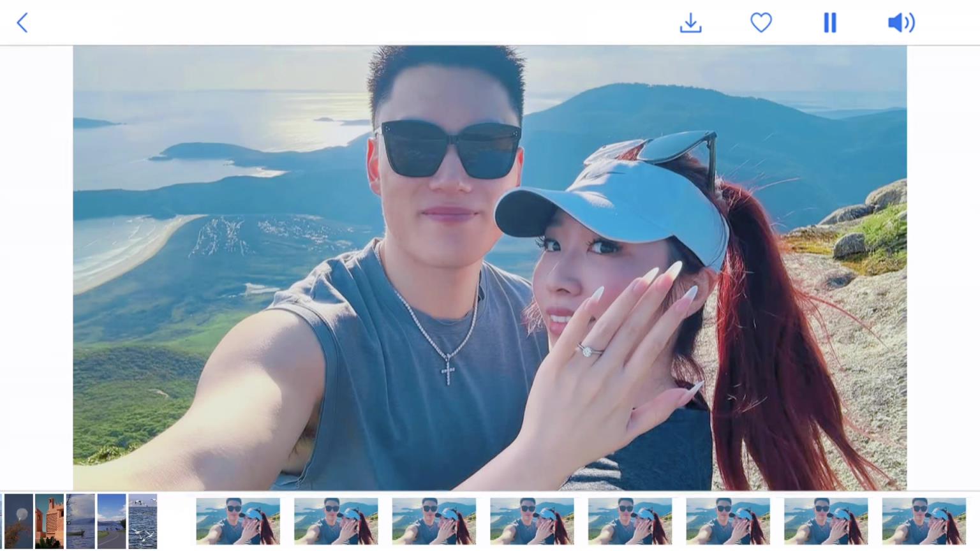This screenshot has height=551, width=980.
Task: Open the orange building thumbnail
Action: pos(49,521)
